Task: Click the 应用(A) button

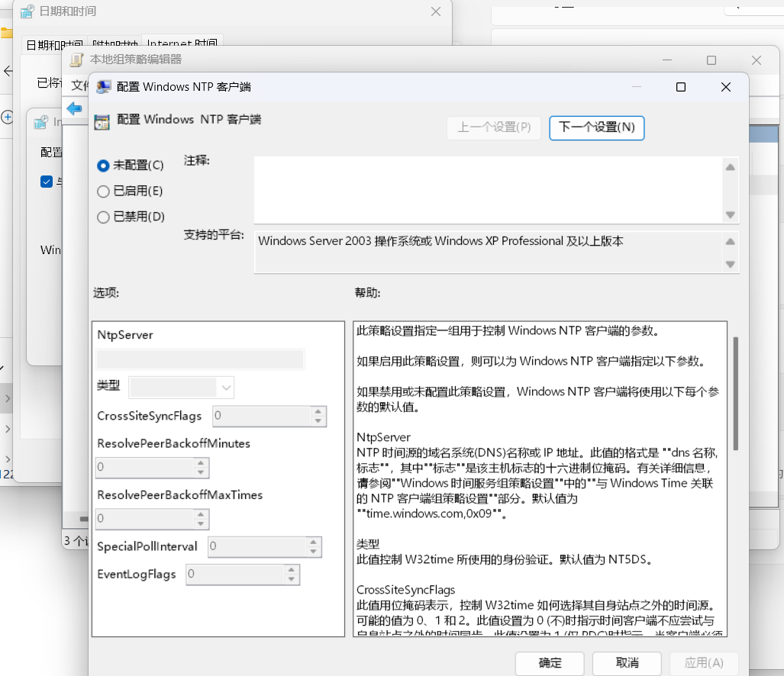Action: coord(704,663)
